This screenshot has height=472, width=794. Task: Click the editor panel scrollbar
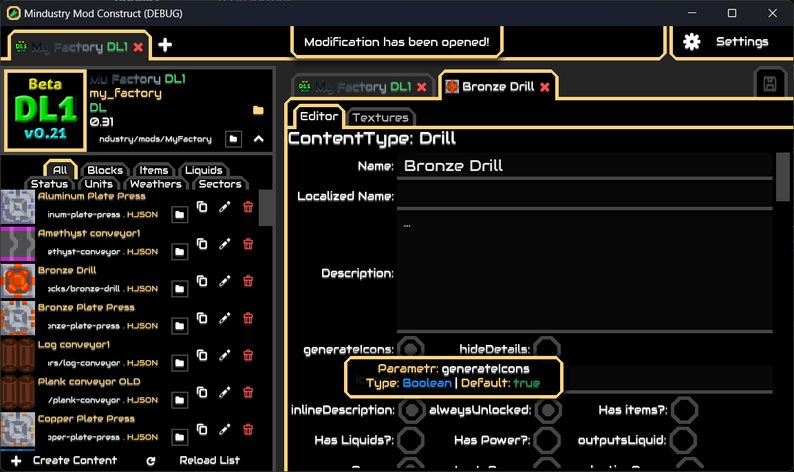782,177
